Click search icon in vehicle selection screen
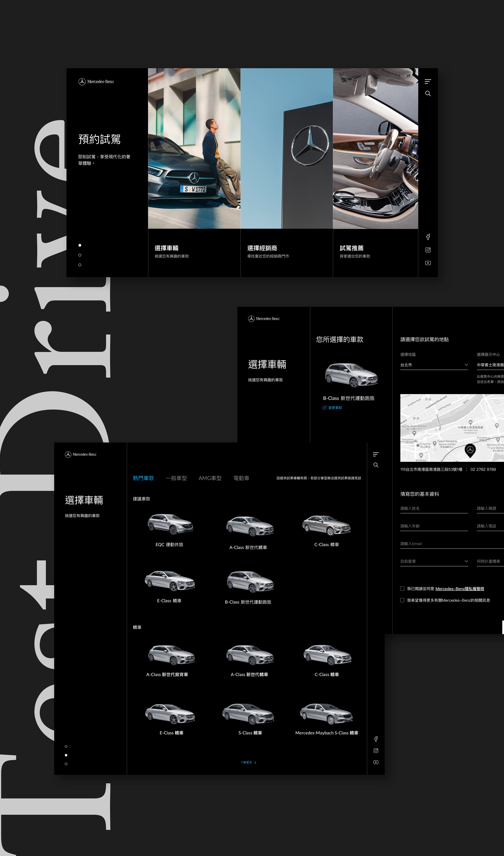 376,465
